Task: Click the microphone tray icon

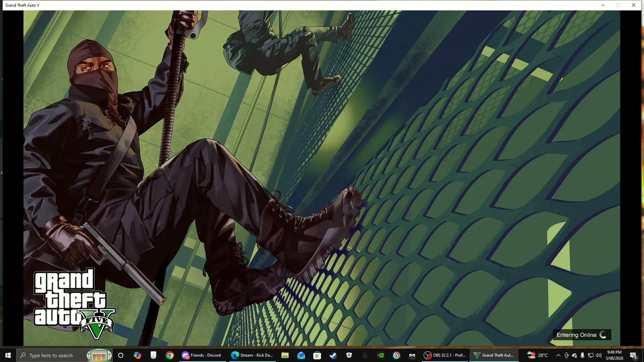Action: (583, 355)
